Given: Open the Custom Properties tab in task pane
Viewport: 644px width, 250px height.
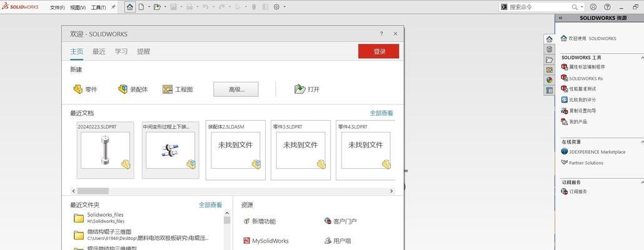Looking at the screenshot, I should click(x=549, y=90).
